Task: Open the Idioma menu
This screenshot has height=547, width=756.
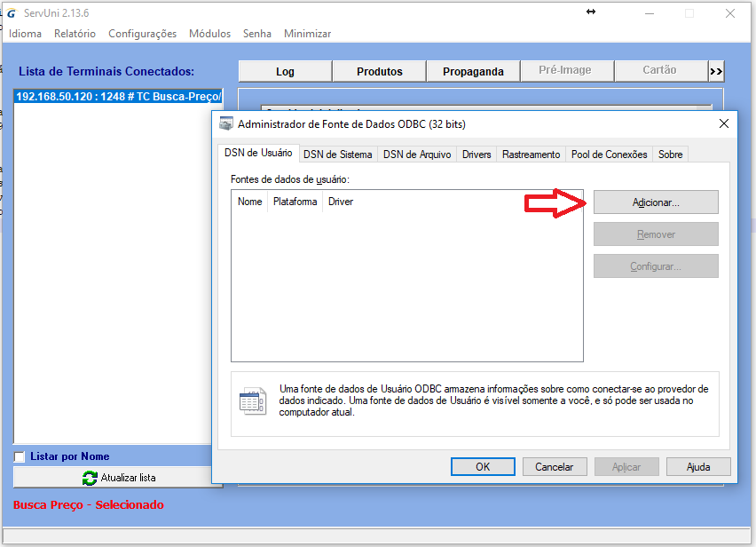Action: point(25,34)
